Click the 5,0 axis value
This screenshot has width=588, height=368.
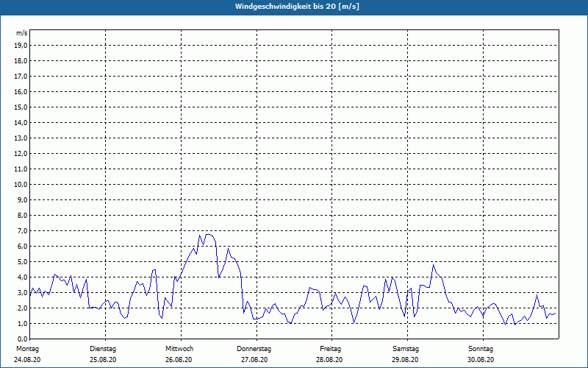tap(21, 262)
